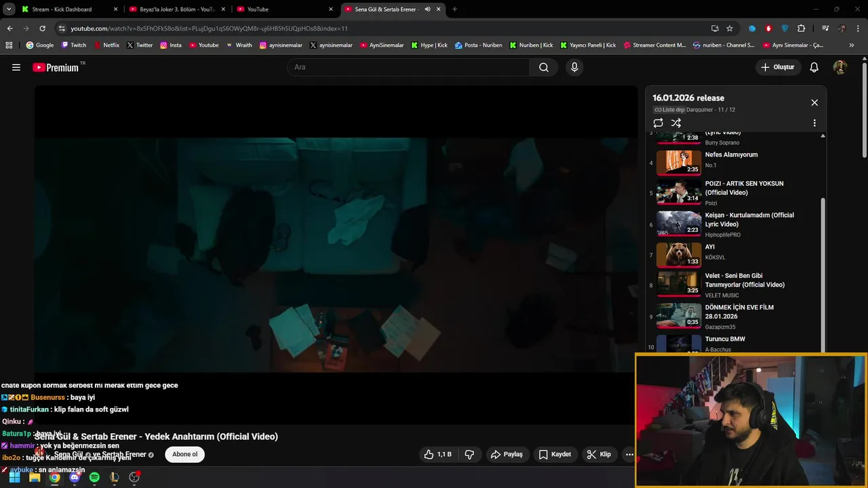
Task: Open a new browser tab
Action: coord(454,9)
